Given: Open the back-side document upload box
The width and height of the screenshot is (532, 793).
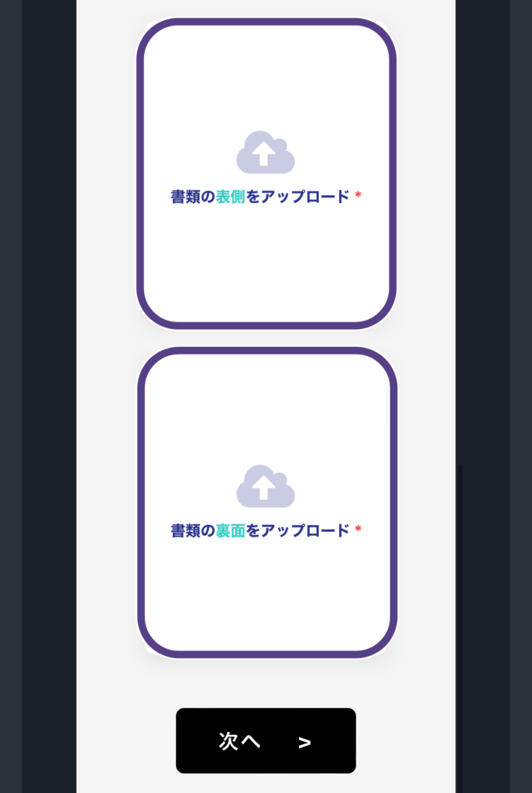Looking at the screenshot, I should (267, 503).
